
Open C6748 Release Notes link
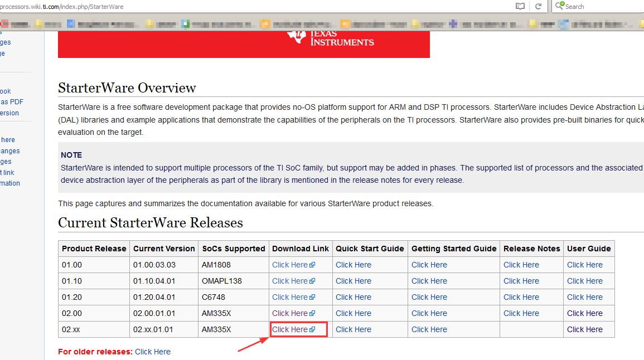coord(521,297)
